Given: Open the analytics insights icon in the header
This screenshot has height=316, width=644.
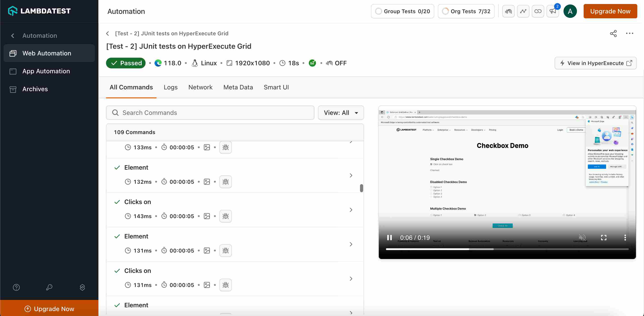Looking at the screenshot, I should [x=523, y=11].
